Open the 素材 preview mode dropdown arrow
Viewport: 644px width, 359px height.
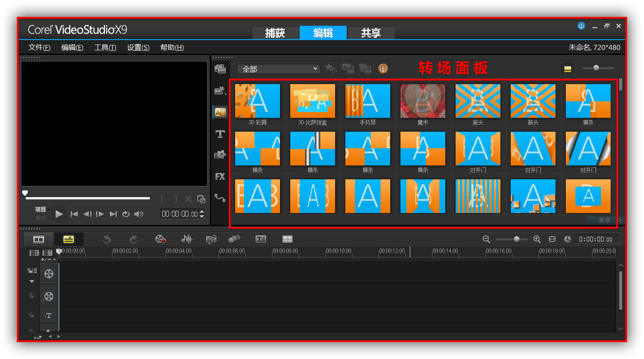pos(48,218)
